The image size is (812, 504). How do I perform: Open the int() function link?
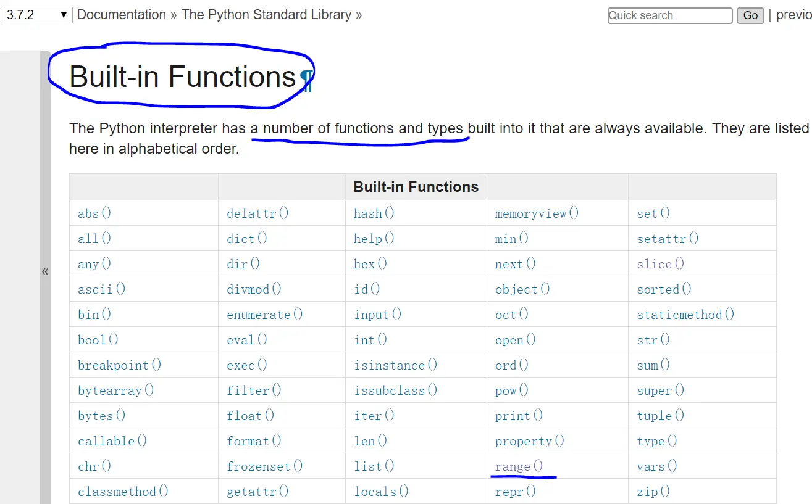click(370, 340)
